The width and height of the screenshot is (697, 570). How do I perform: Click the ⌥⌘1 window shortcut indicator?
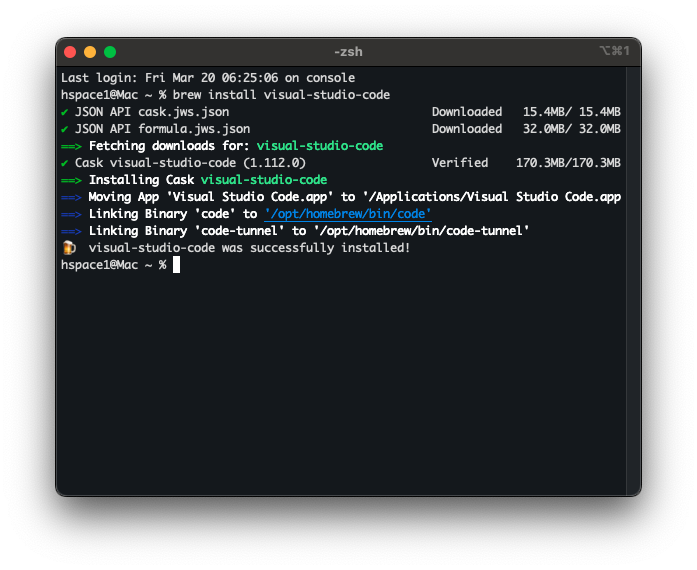click(613, 51)
